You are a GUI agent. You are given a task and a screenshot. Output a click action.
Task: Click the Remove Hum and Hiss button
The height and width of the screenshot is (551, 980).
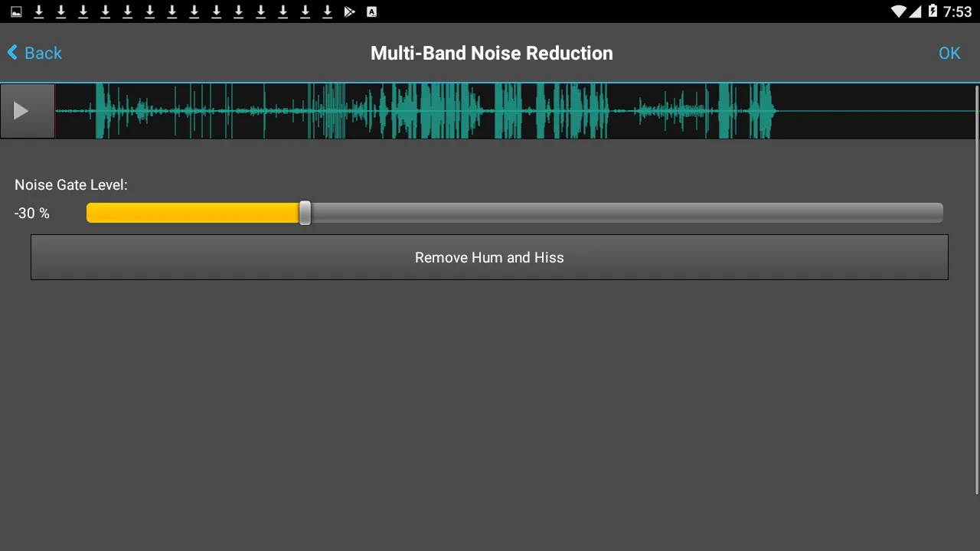pyautogui.click(x=489, y=257)
